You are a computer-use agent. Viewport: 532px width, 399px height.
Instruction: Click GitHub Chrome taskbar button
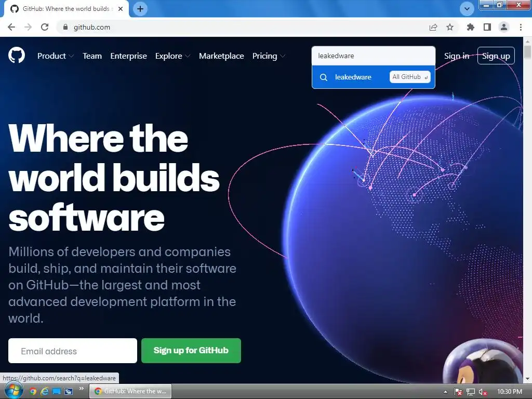coord(130,391)
